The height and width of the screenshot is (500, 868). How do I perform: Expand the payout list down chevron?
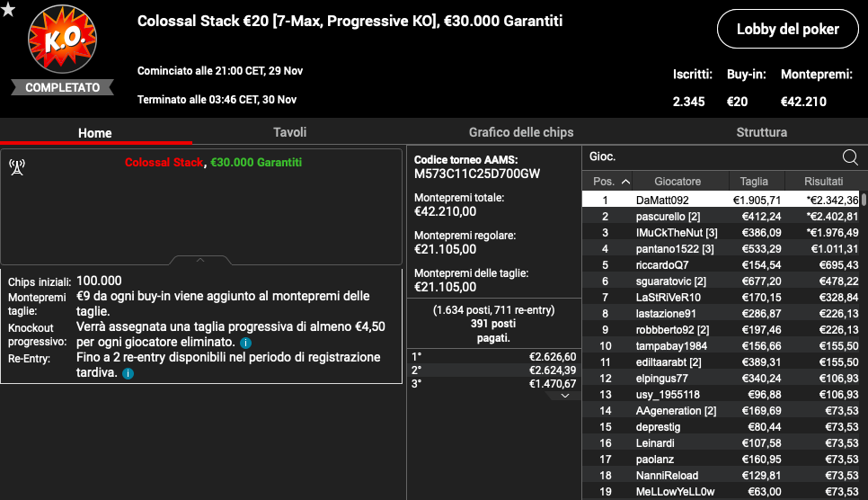[x=563, y=396]
